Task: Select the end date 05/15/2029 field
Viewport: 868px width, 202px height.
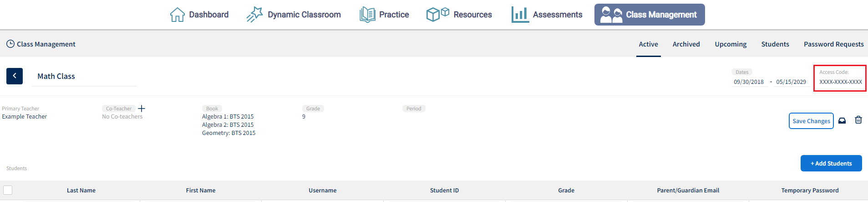Action: coord(791,82)
